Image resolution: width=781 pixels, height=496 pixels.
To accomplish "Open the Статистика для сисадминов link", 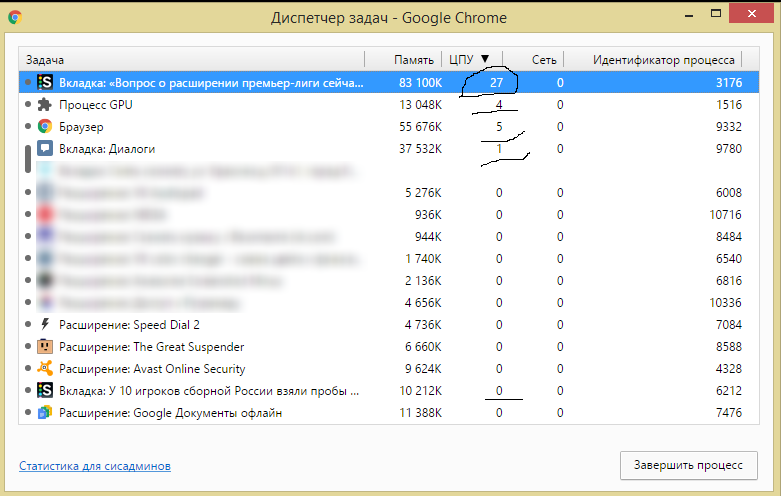I will [95, 466].
